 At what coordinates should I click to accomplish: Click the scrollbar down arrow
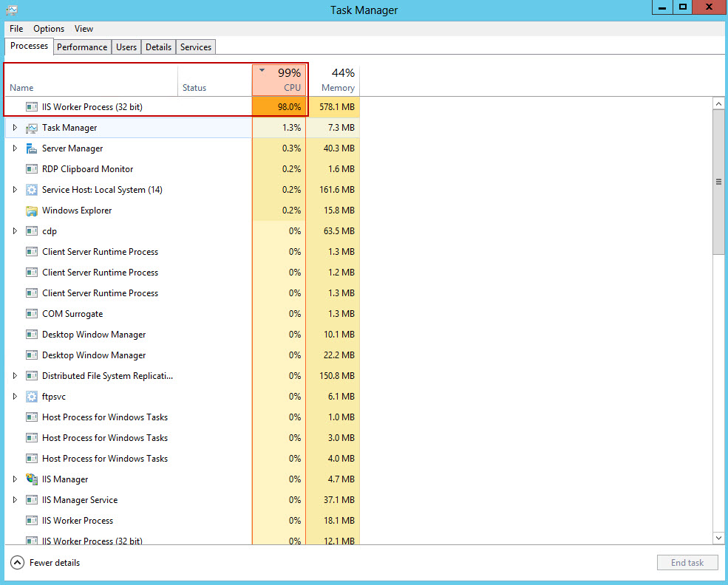pyautogui.click(x=718, y=538)
